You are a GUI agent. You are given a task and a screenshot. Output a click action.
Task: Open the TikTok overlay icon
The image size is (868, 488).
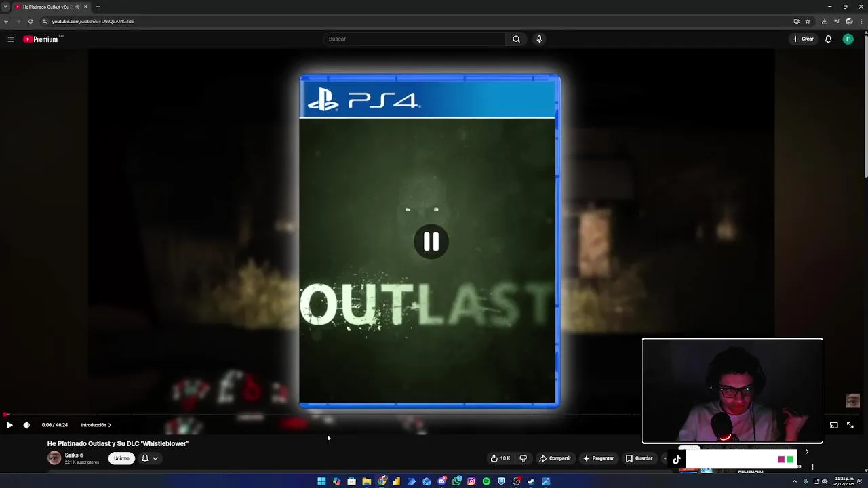[676, 460]
